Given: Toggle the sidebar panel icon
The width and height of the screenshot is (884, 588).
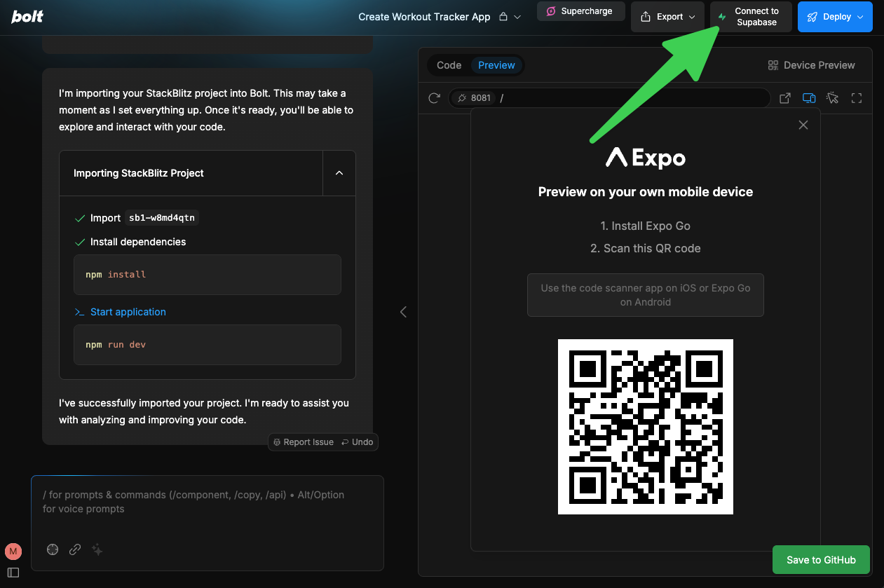Looking at the screenshot, I should pos(13,573).
